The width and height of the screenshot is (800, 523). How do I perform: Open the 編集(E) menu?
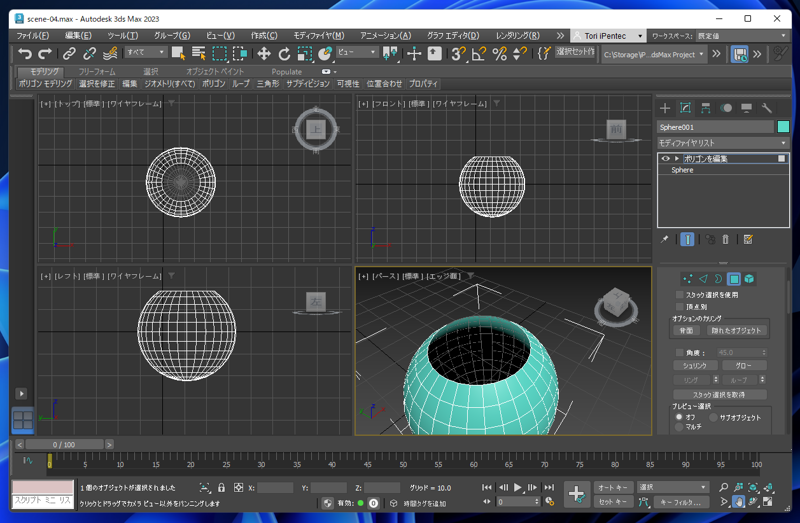[78, 36]
